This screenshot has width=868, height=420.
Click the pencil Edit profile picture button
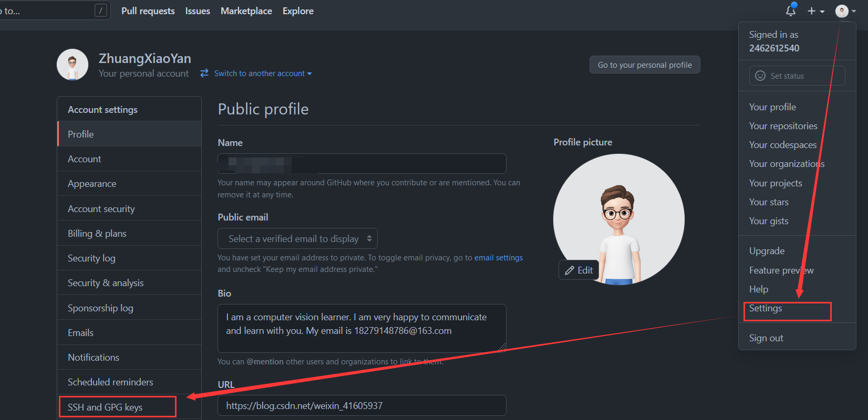(x=578, y=270)
